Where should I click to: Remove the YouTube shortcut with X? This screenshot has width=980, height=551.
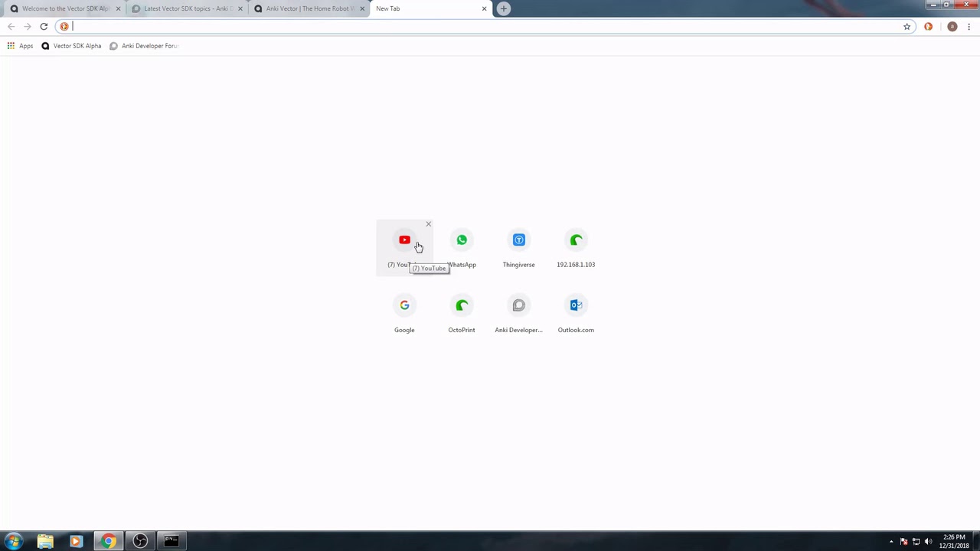click(x=429, y=224)
